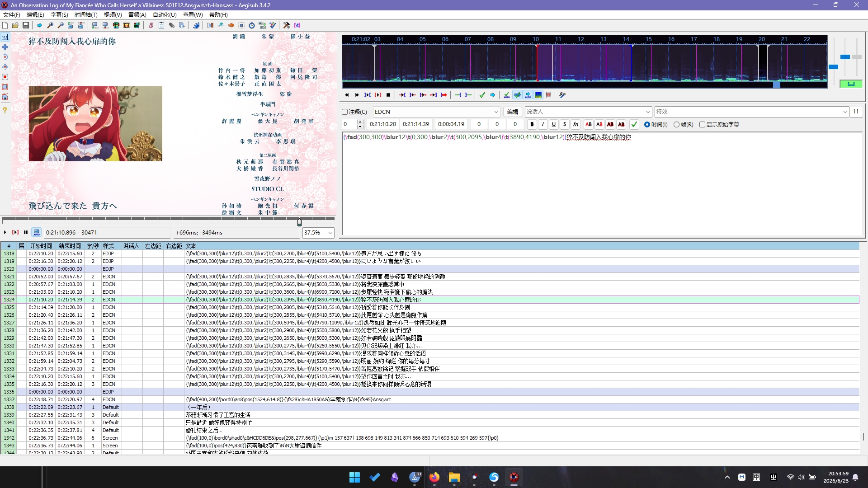Screen dimensions: 868x488
Task: Expand the 特效 effect dropdown
Action: pos(845,112)
